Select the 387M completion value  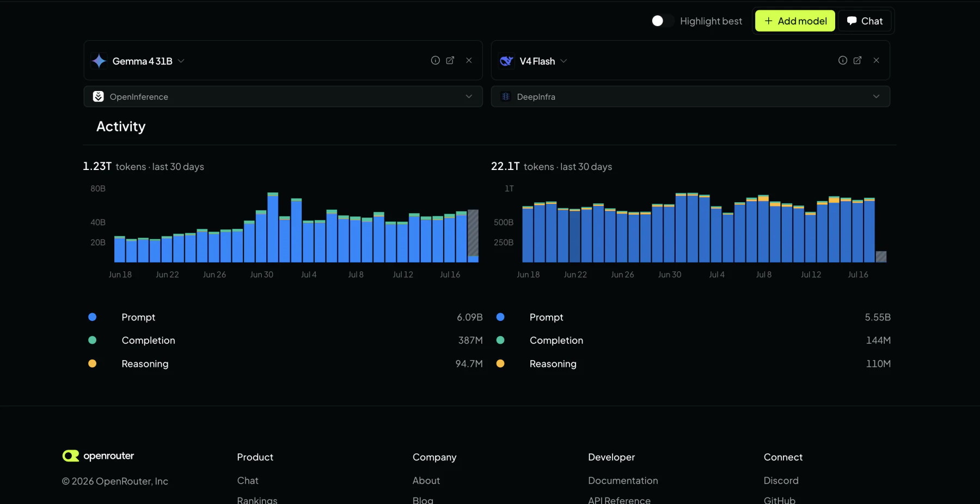click(470, 340)
